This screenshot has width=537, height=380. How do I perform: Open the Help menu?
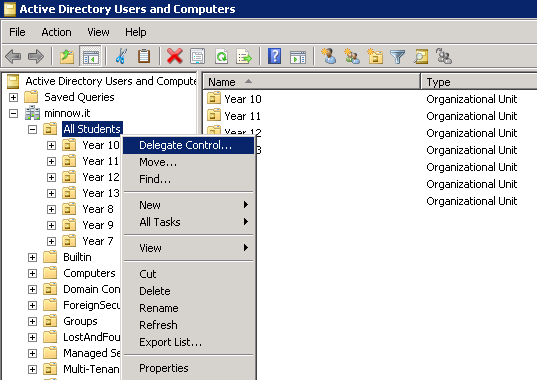pyautogui.click(x=136, y=32)
